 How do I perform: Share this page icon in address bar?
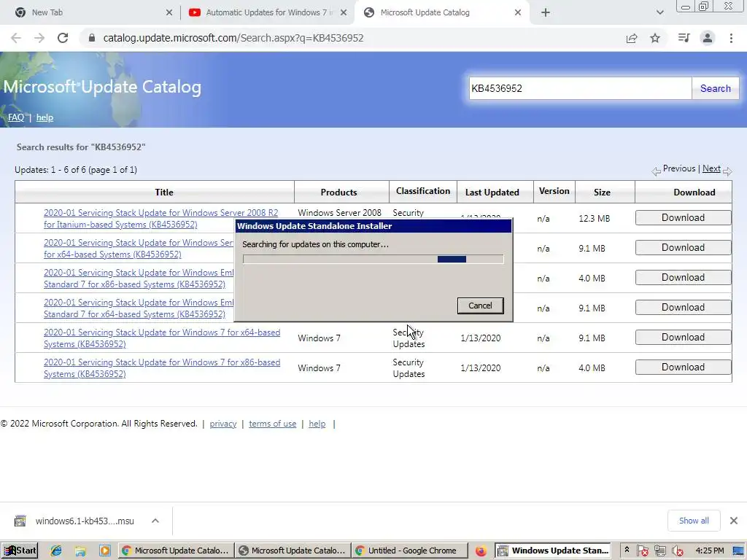(x=632, y=38)
